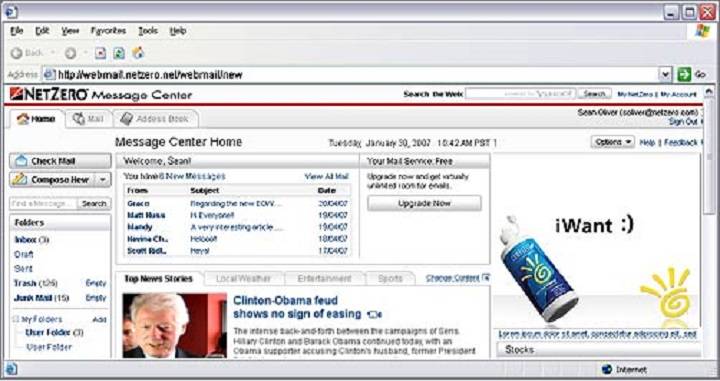Click the browser Back arrow icon
The height and width of the screenshot is (381, 720).
[17, 53]
